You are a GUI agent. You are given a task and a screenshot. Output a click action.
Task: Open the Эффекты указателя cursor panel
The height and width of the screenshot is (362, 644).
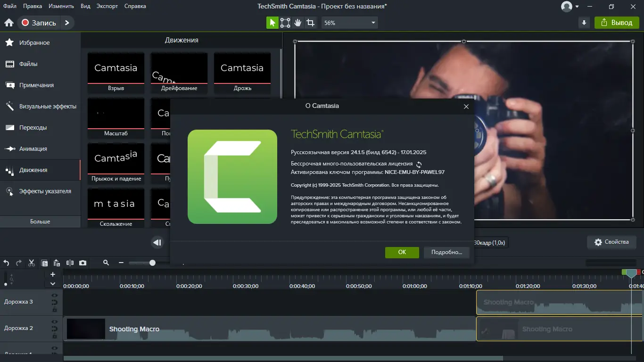(x=40, y=191)
